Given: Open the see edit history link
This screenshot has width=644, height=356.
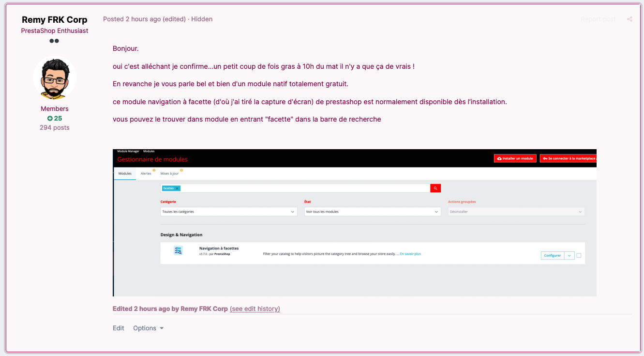Looking at the screenshot, I should (x=255, y=309).
